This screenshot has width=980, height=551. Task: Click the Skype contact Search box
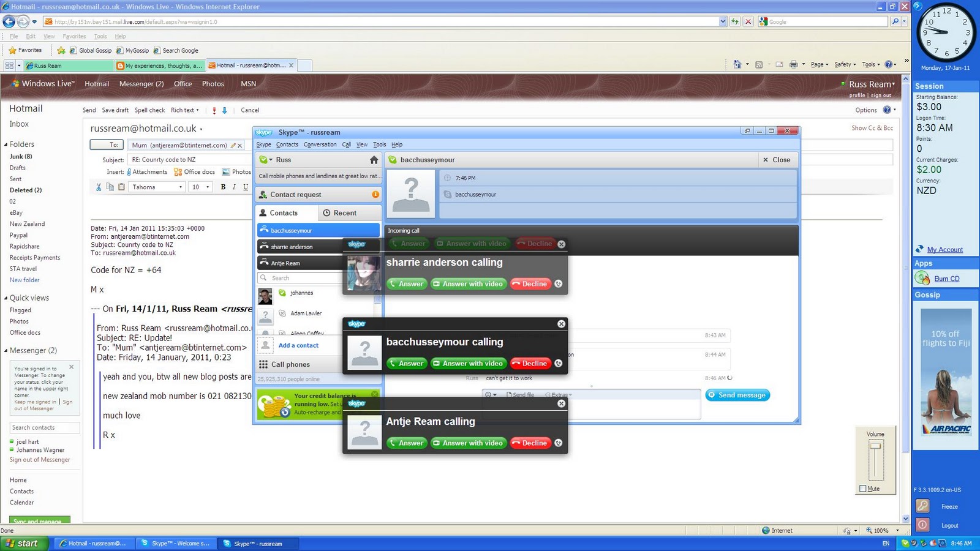tap(315, 278)
